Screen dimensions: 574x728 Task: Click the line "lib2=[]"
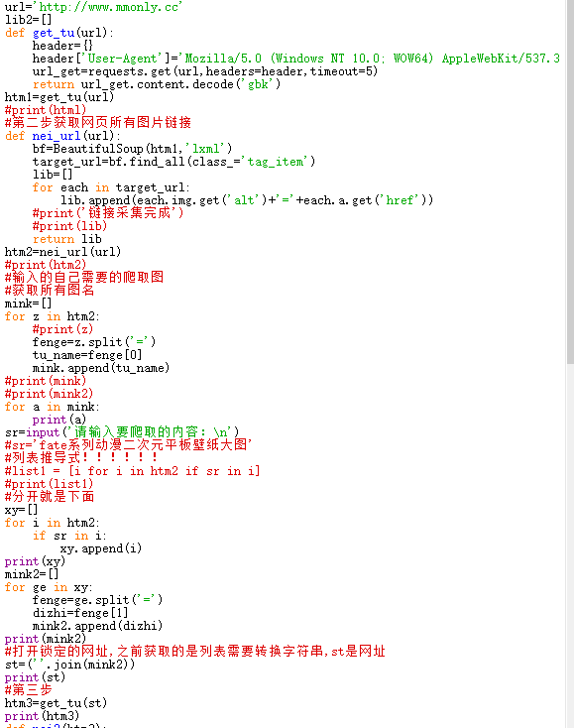click(29, 20)
